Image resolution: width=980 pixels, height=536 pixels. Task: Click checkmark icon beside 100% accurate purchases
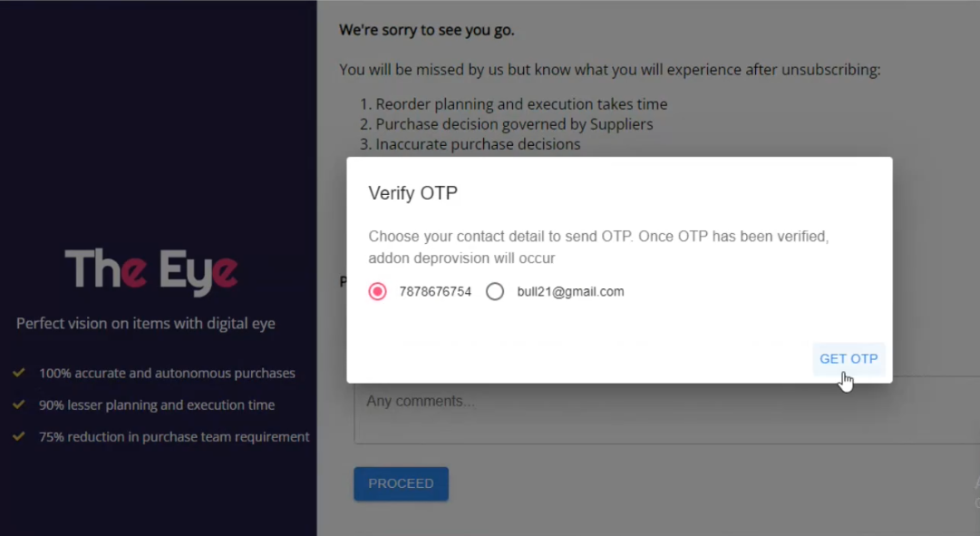(18, 373)
